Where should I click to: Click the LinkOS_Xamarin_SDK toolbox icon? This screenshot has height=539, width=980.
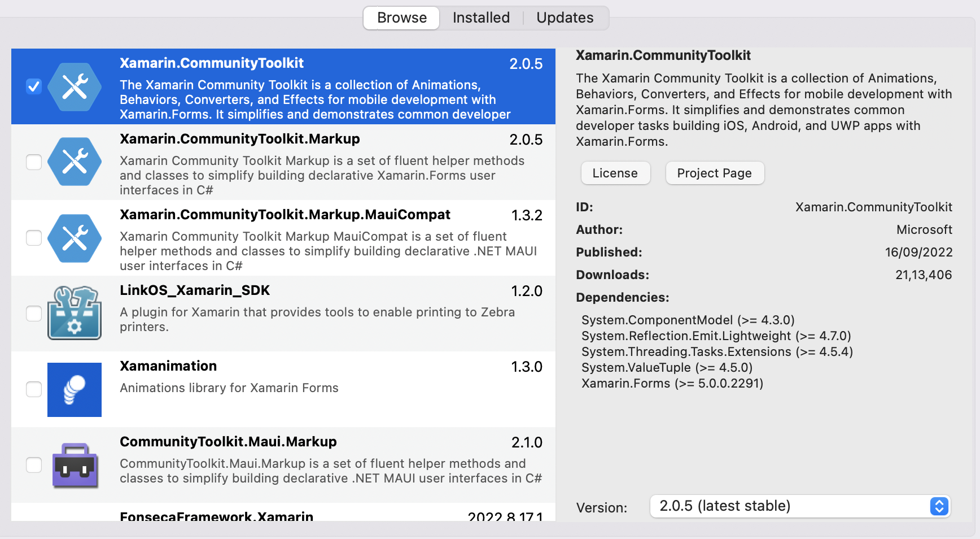pos(75,313)
